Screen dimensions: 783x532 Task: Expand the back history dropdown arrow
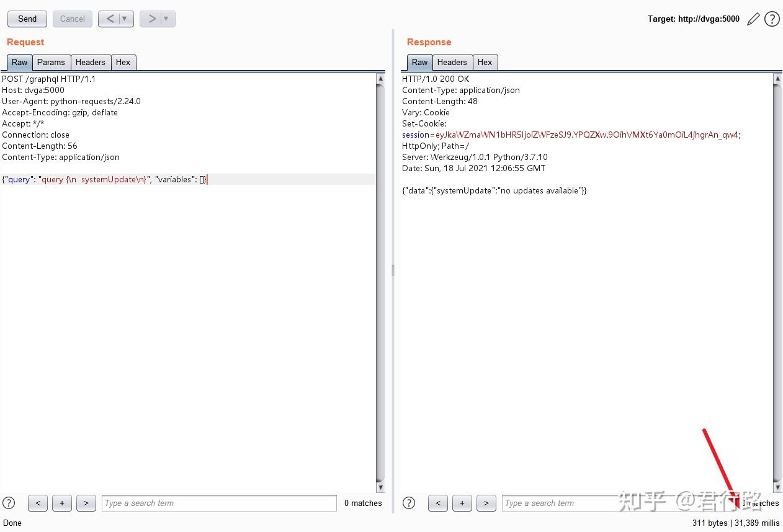[x=125, y=19]
